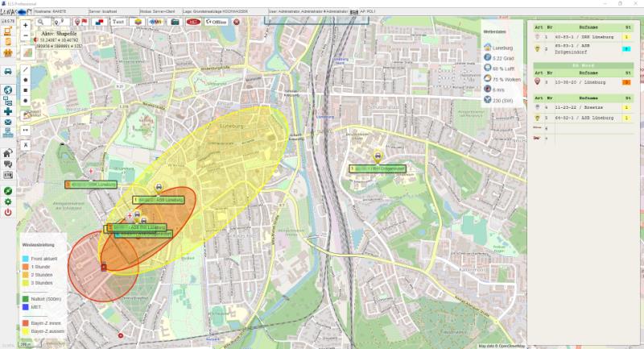
Task: Click the red power icon in sidebar
Action: [x=8, y=212]
